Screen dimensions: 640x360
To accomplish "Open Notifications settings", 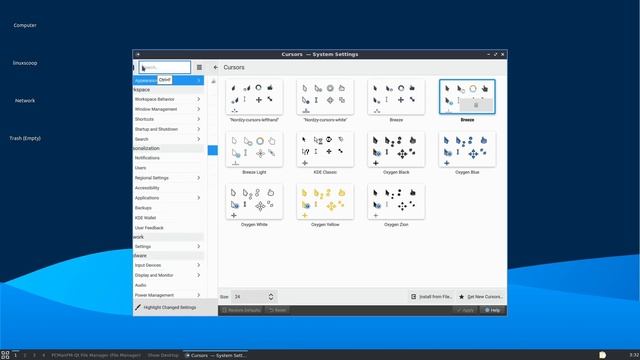I will coord(168,158).
